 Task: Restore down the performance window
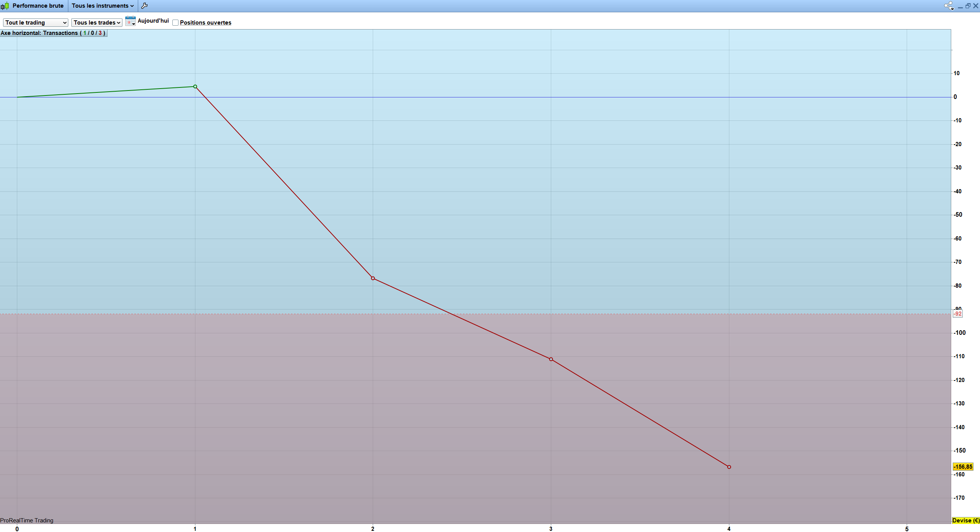pyautogui.click(x=968, y=6)
